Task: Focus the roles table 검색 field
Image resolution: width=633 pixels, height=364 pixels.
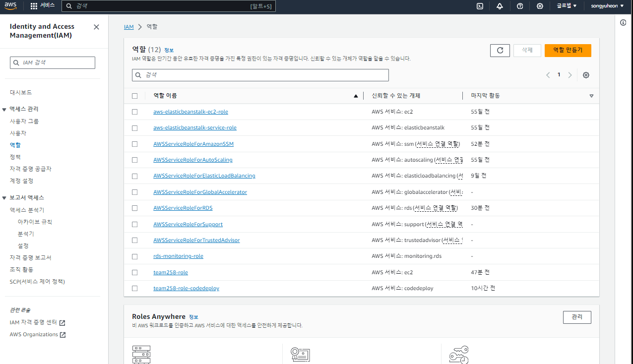Action: [x=260, y=75]
